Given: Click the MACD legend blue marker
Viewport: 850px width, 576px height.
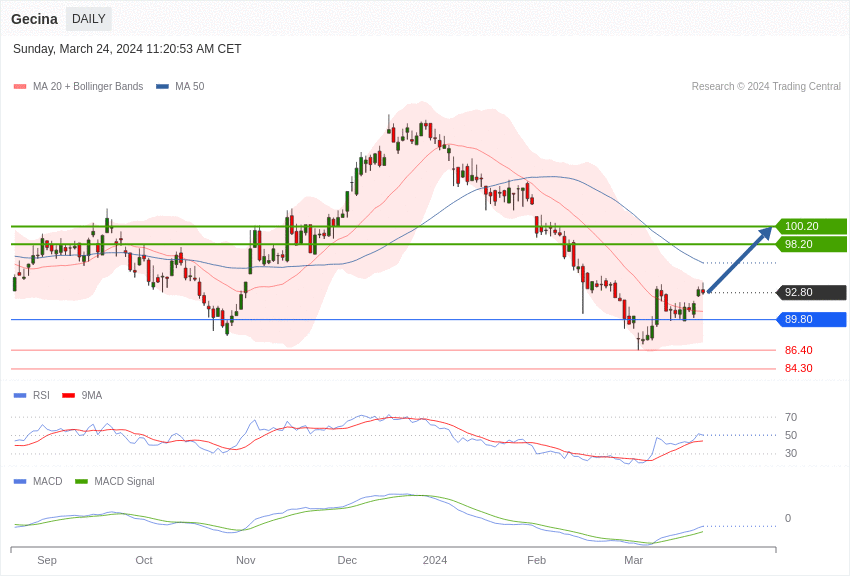Looking at the screenshot, I should tap(20, 481).
